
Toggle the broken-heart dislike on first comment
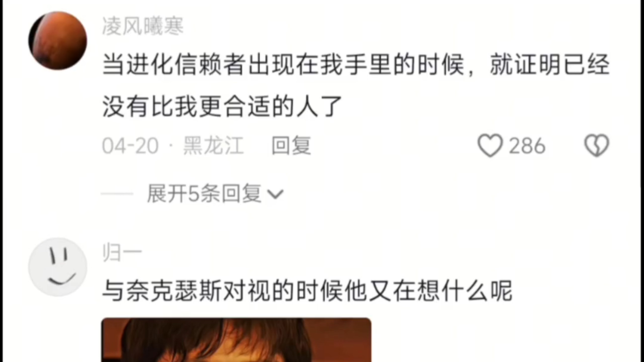click(596, 146)
